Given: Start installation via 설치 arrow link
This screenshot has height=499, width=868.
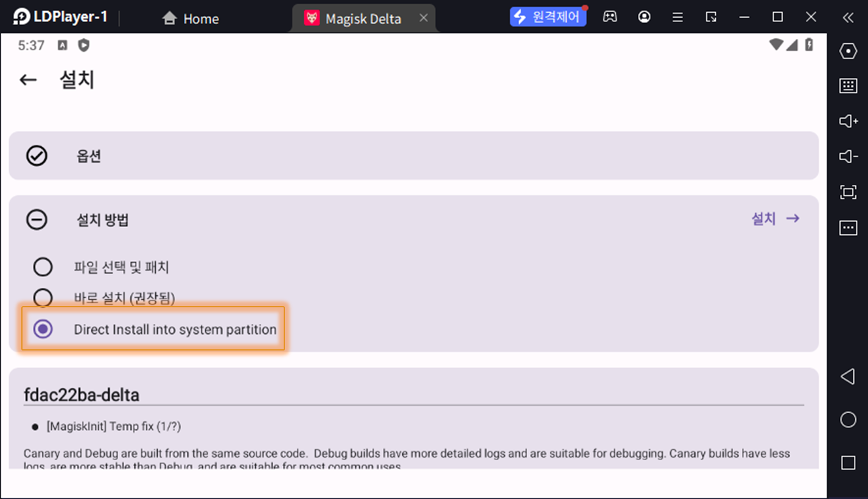Looking at the screenshot, I should (775, 218).
